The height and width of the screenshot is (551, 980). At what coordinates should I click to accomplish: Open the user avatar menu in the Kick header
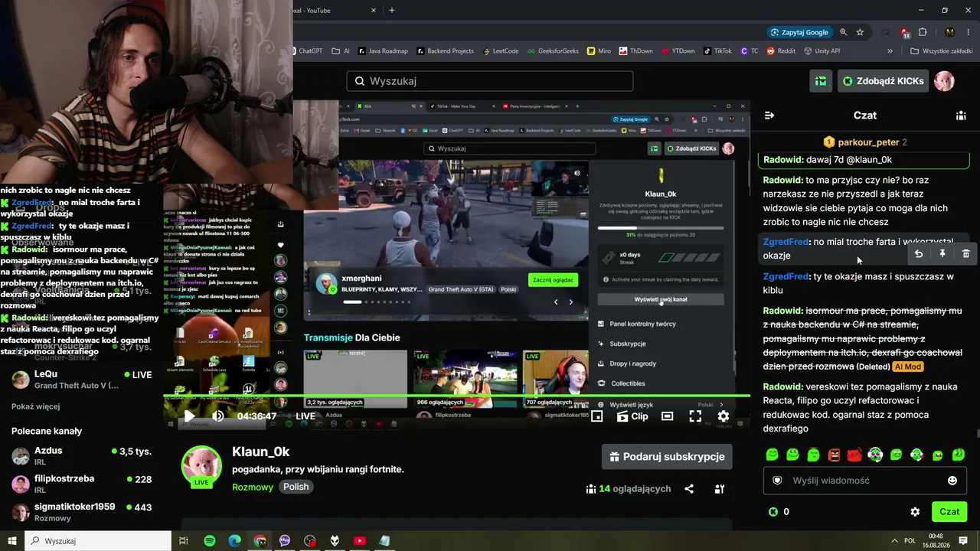point(945,81)
